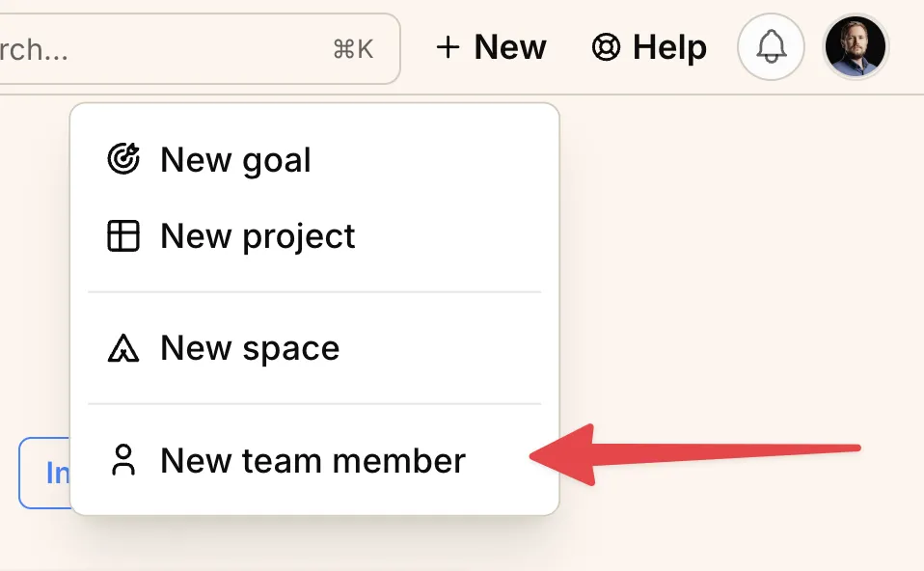
Task: Open Help using the lifebuoy icon
Action: click(x=607, y=46)
